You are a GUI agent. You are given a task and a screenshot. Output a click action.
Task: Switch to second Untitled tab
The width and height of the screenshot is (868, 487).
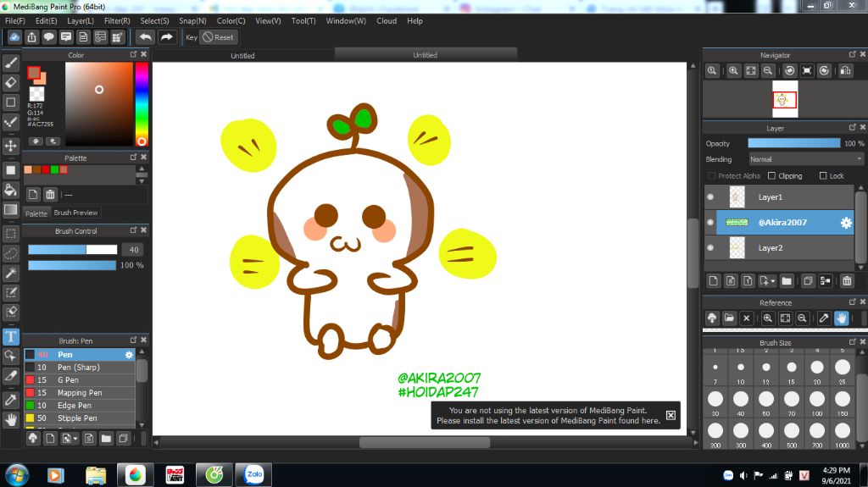point(426,55)
